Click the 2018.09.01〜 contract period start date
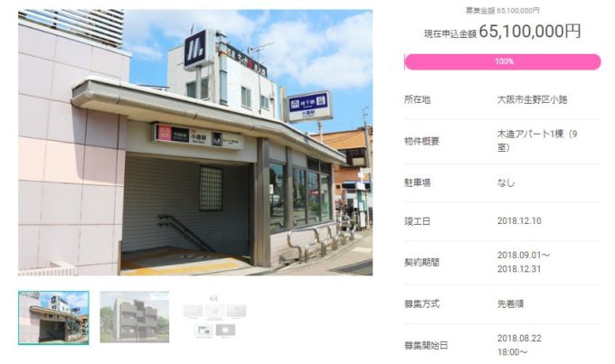 pyautogui.click(x=524, y=256)
